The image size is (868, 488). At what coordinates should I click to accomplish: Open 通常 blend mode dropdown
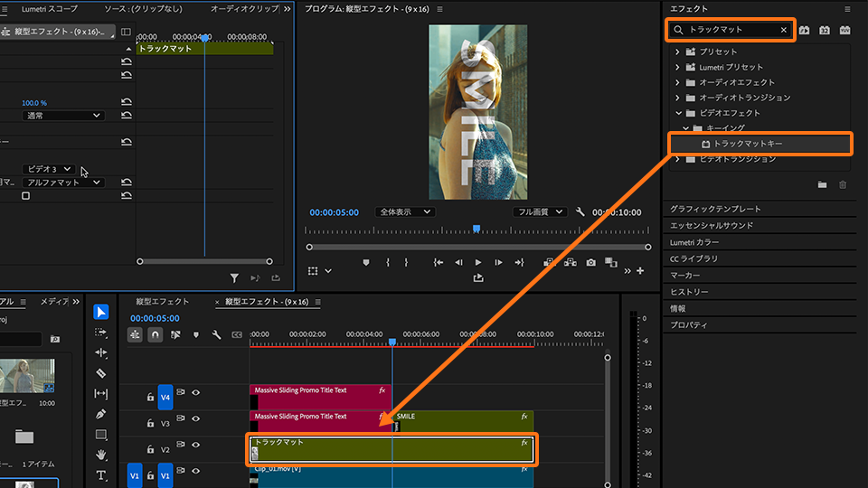(63, 116)
